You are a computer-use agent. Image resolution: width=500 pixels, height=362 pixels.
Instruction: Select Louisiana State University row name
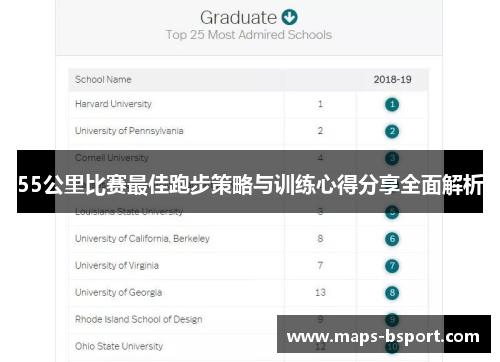[129, 212]
